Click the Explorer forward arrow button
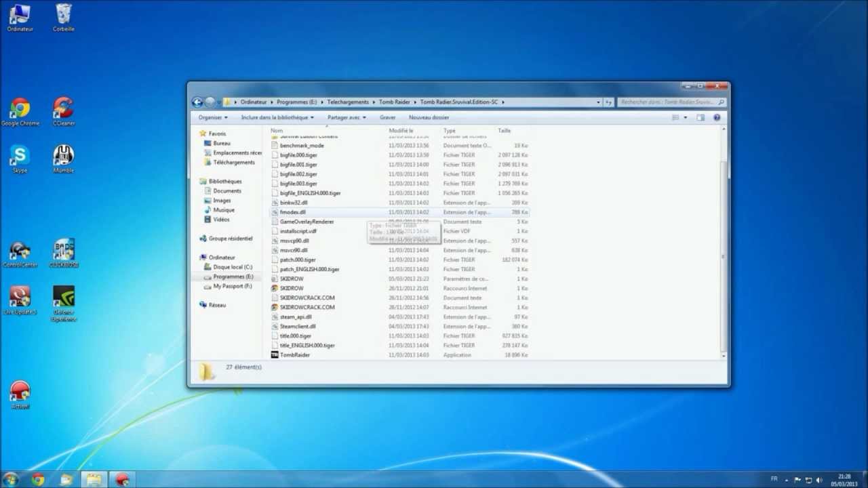The width and height of the screenshot is (868, 488). tap(210, 102)
